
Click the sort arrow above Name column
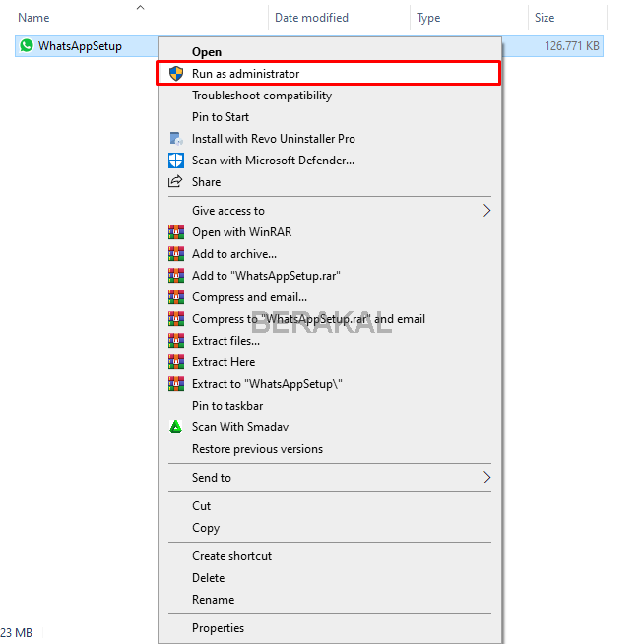(x=141, y=7)
